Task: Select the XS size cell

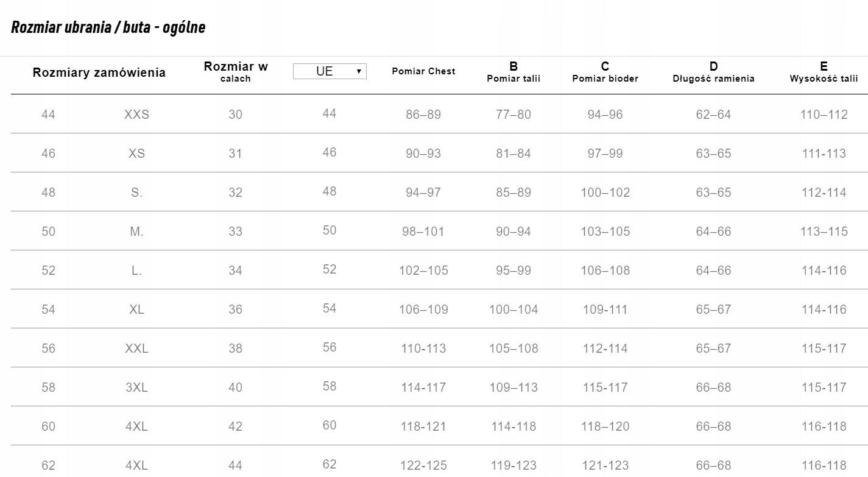Action: tap(136, 153)
